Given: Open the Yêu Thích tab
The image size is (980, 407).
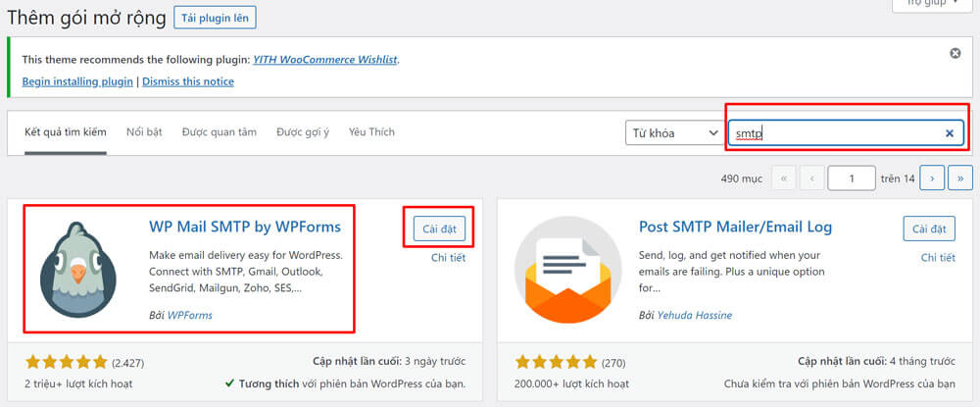Looking at the screenshot, I should [x=371, y=132].
